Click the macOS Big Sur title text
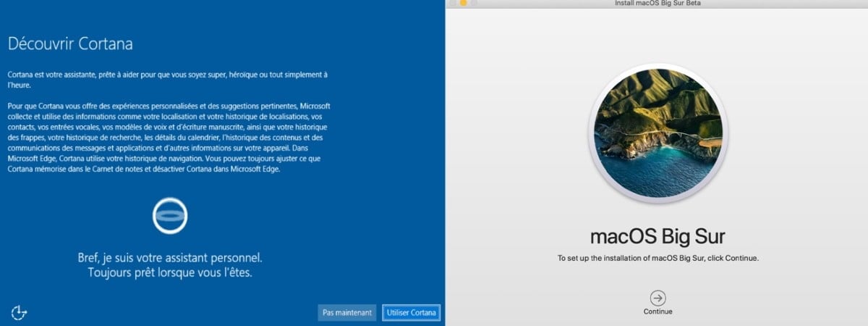Screen dimensions: 868x326 (658, 236)
